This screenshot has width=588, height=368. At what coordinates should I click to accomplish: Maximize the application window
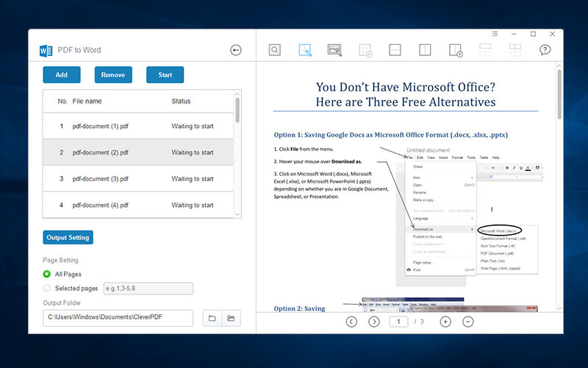[x=533, y=34]
